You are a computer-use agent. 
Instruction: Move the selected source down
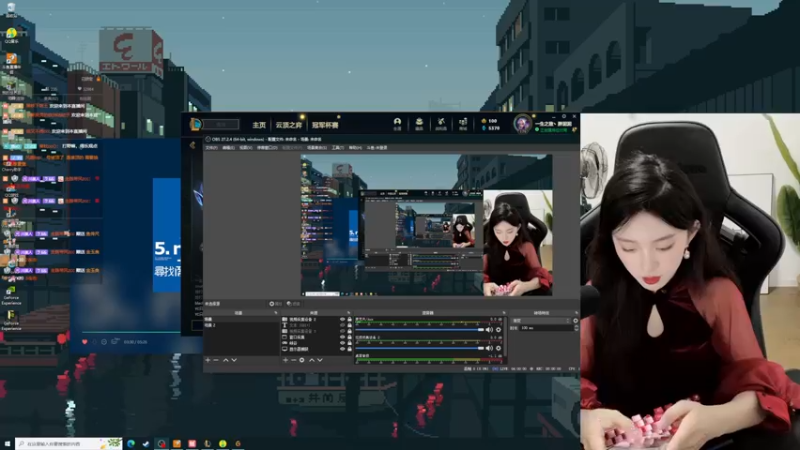(320, 360)
